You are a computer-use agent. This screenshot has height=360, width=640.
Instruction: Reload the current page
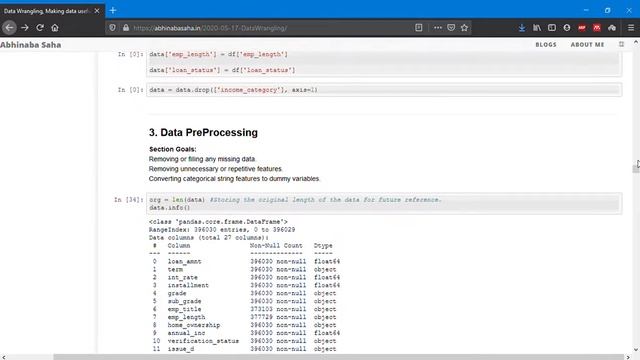40,28
